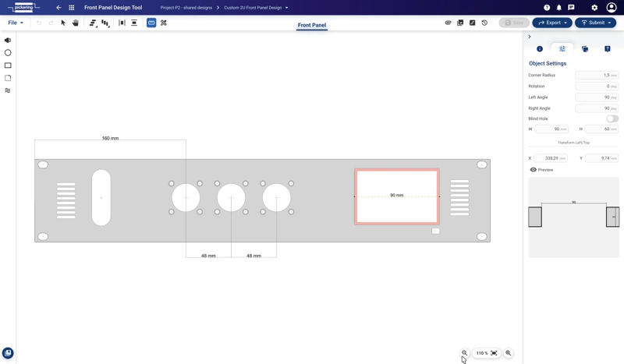
Task: Click the snapping tool icon
Action: click(164, 23)
